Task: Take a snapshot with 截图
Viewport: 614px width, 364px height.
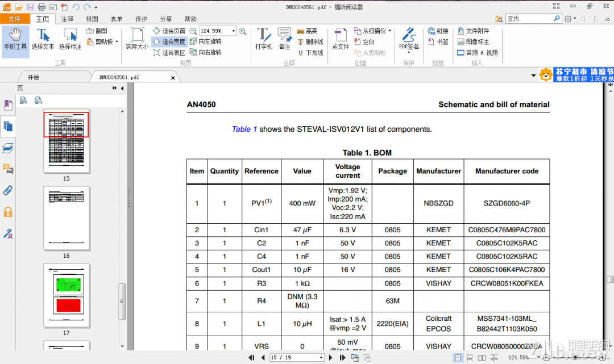Action: (97, 31)
